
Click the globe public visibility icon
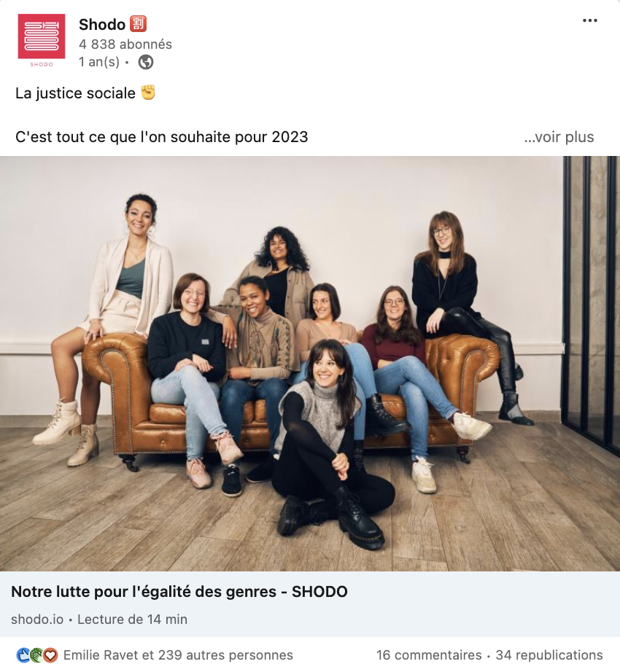click(x=146, y=62)
